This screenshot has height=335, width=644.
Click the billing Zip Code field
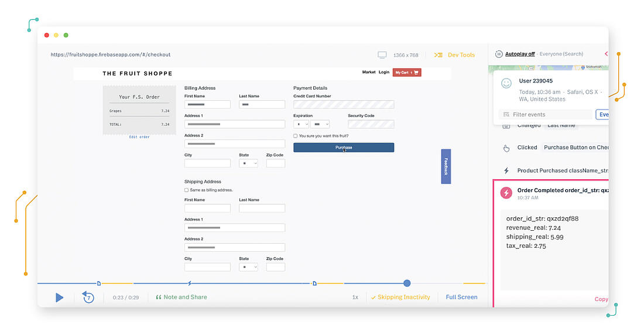276,163
